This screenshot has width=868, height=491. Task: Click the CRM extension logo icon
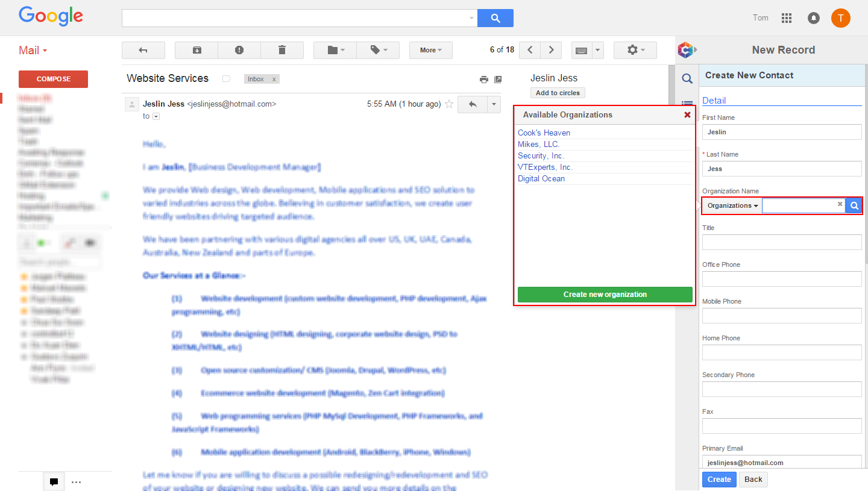687,50
